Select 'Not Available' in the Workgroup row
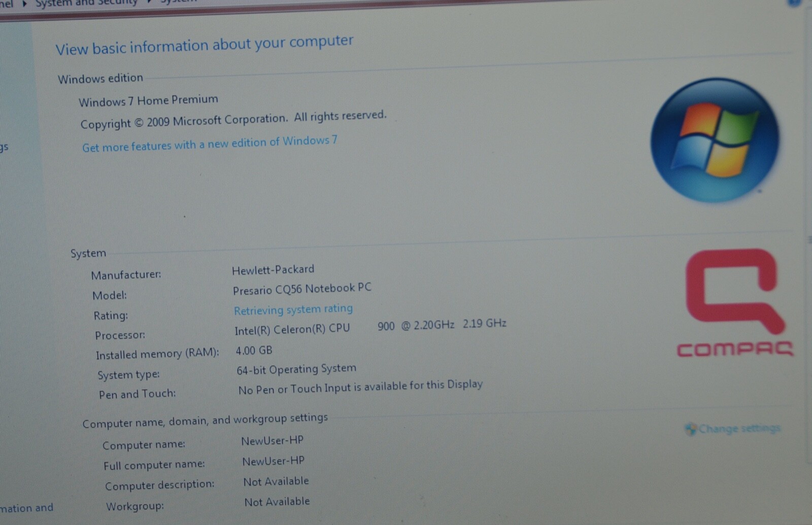812x525 pixels. (277, 502)
